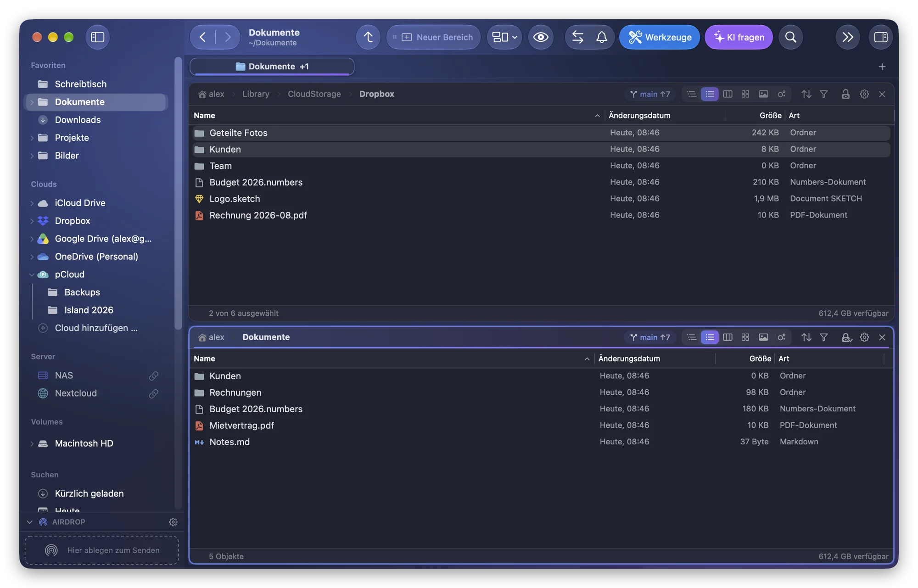Image resolution: width=918 pixels, height=588 pixels.
Task: Switch Dokumente pane to icon grid view
Action: pyautogui.click(x=745, y=337)
